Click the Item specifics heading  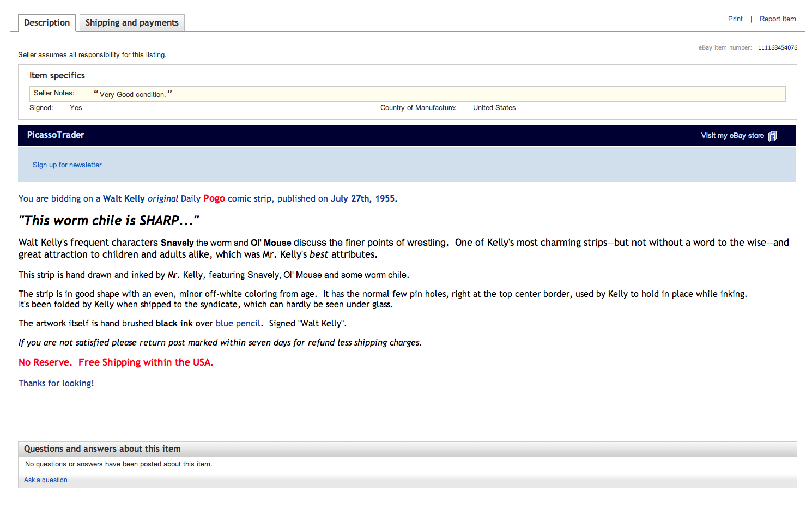coord(57,76)
